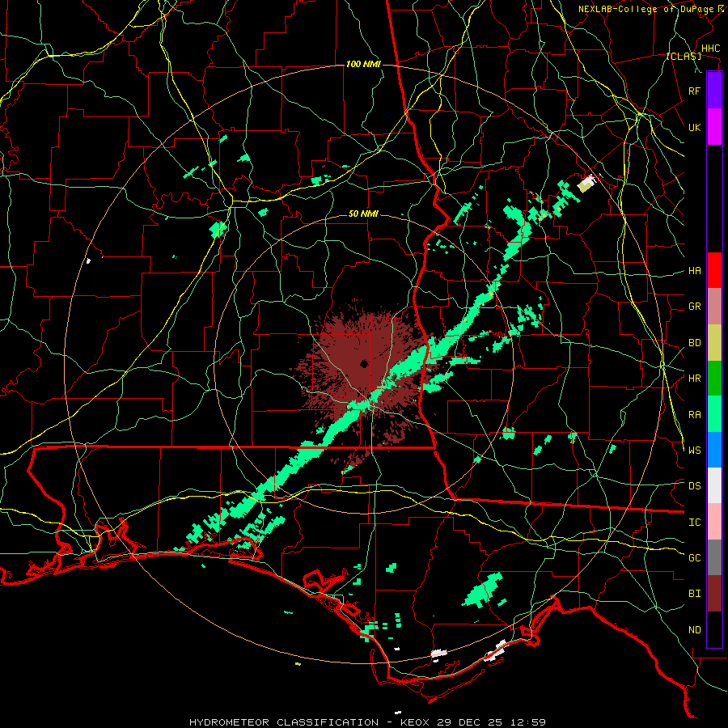Click the HA red legend swatch

click(x=714, y=270)
